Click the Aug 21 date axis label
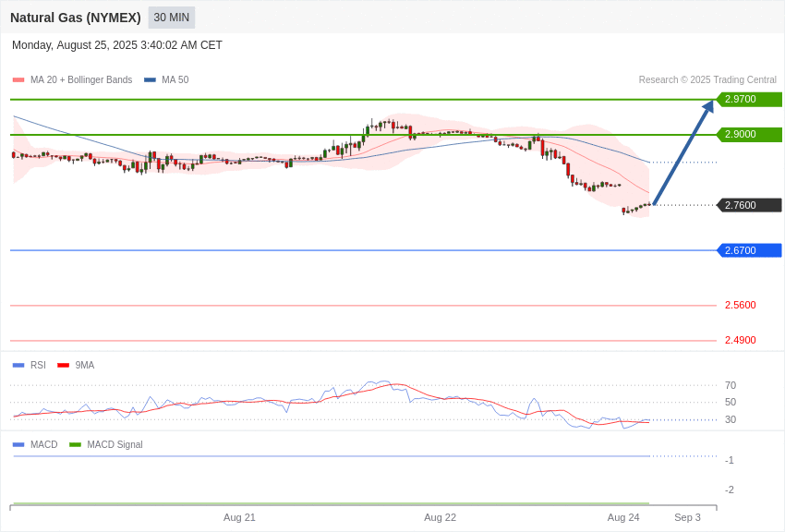785x532 pixels. [239, 517]
